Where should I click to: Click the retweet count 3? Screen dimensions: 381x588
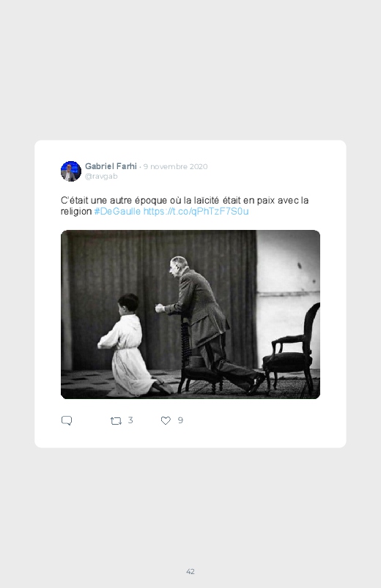130,420
